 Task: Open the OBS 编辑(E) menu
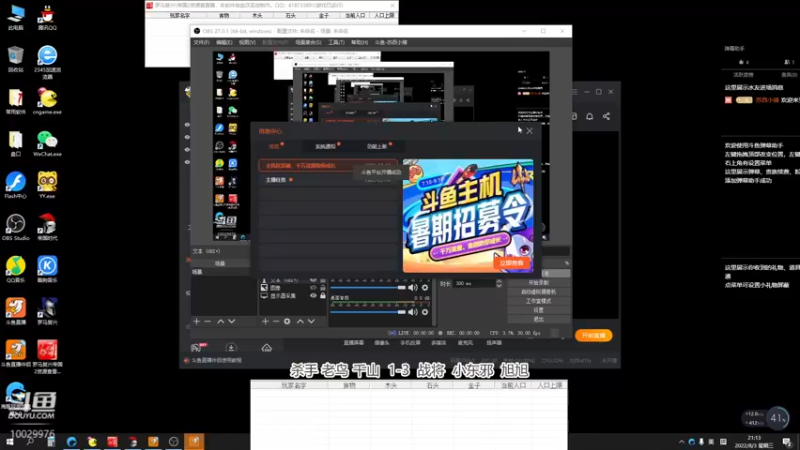(x=224, y=42)
